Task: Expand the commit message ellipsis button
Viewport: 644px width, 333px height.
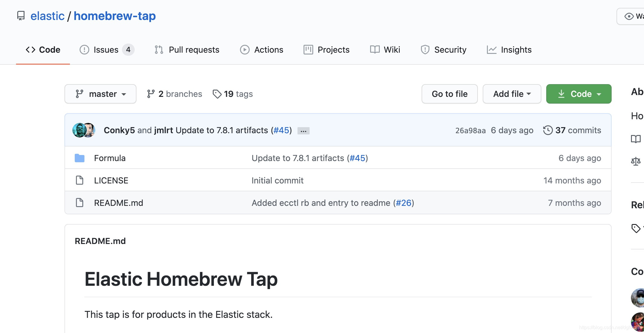Action: (304, 131)
